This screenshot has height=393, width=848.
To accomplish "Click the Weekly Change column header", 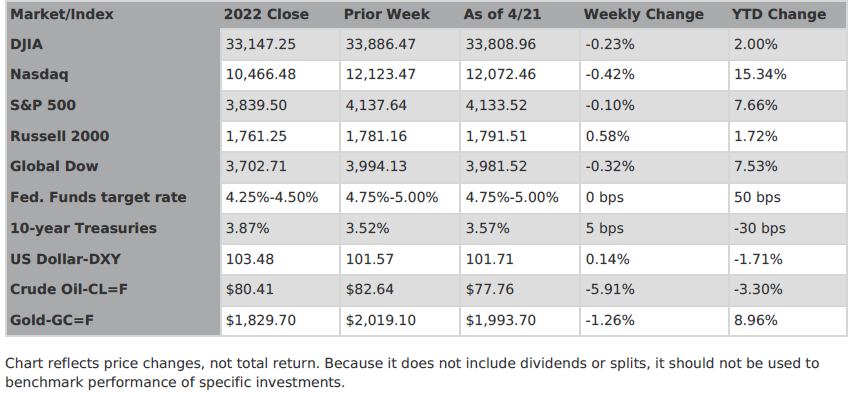I will pyautogui.click(x=644, y=15).
